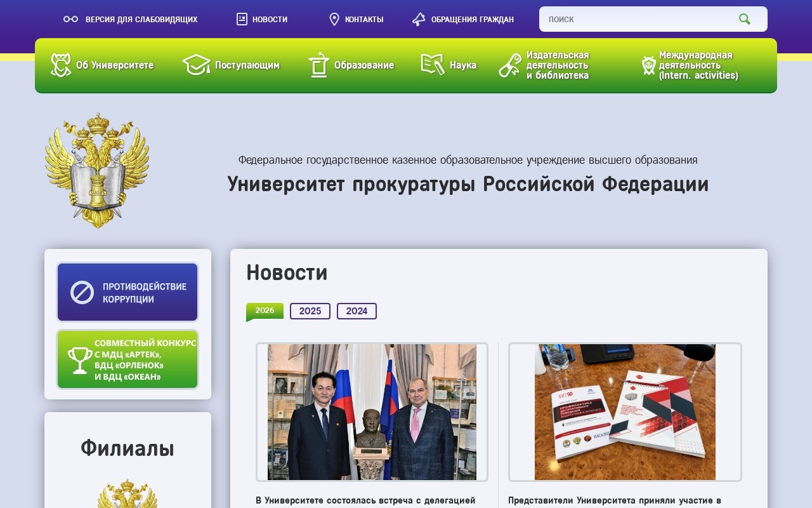Click the scroll icon beside Образование

tap(318, 65)
